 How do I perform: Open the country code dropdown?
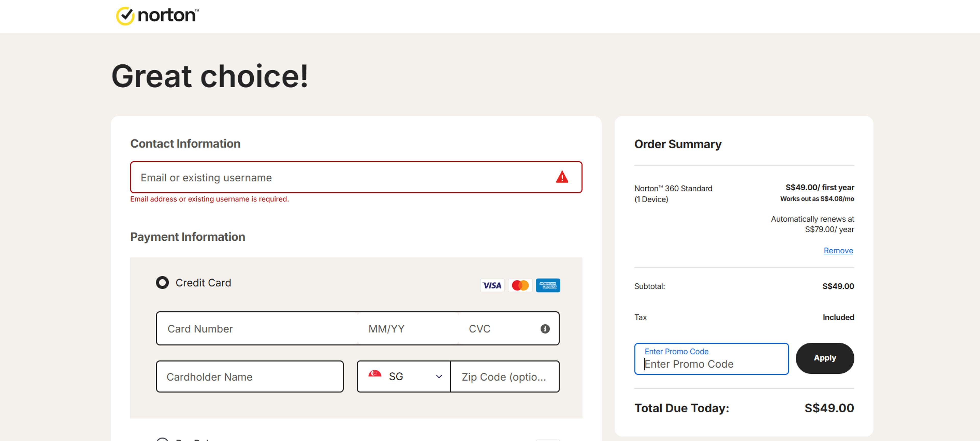pyautogui.click(x=403, y=376)
